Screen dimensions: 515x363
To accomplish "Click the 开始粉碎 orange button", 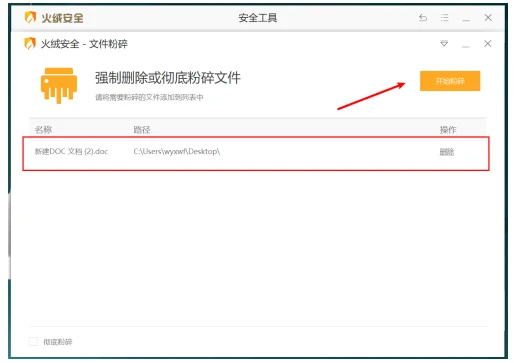I will pyautogui.click(x=450, y=81).
